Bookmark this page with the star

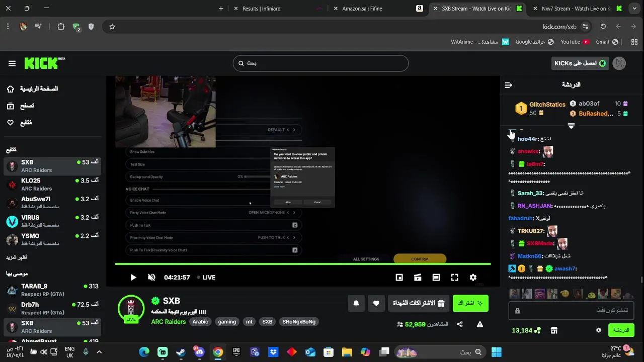click(x=112, y=27)
